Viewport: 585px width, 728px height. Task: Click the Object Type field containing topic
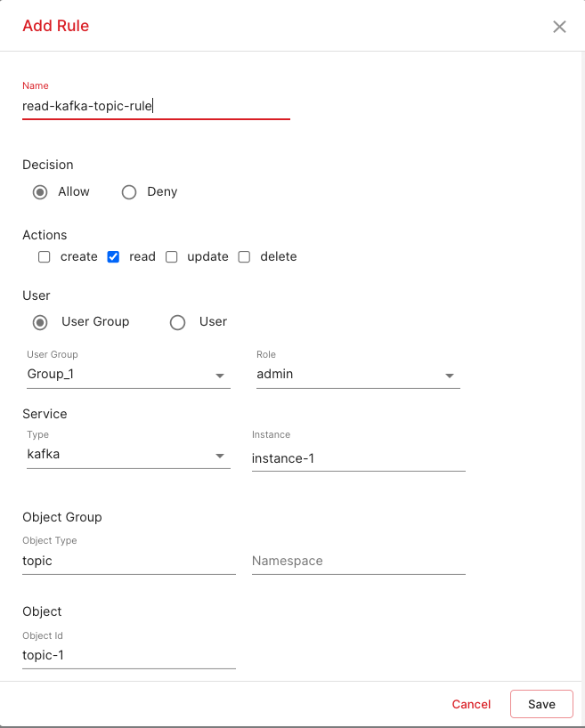128,562
